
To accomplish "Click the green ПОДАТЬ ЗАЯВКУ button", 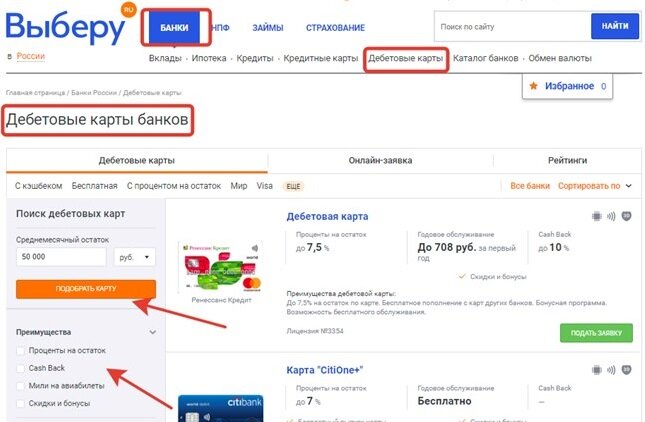I will (596, 333).
